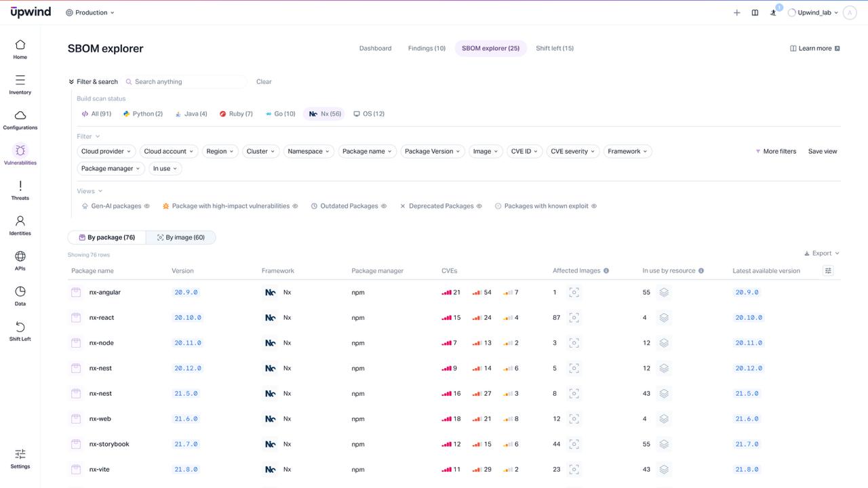
Task: Open APIs globe icon in sidebar
Action: point(20,256)
